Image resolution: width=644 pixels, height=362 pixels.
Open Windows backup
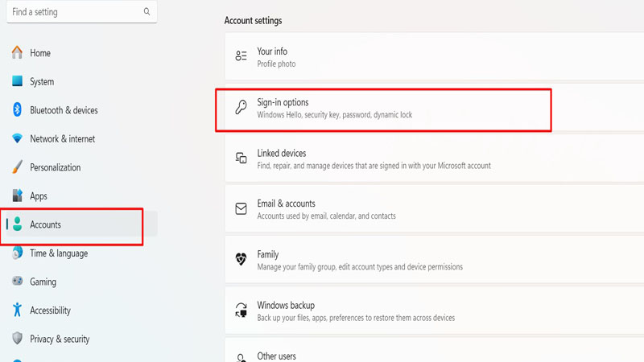434,311
